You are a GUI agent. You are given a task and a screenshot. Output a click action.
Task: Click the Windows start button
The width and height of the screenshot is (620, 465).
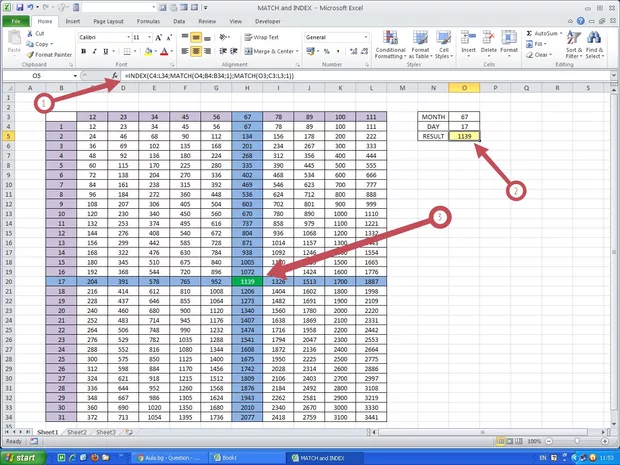23,458
